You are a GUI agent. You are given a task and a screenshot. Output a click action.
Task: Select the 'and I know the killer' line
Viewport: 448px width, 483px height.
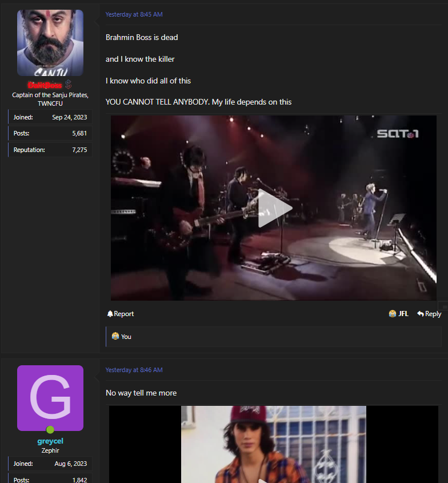(x=140, y=59)
